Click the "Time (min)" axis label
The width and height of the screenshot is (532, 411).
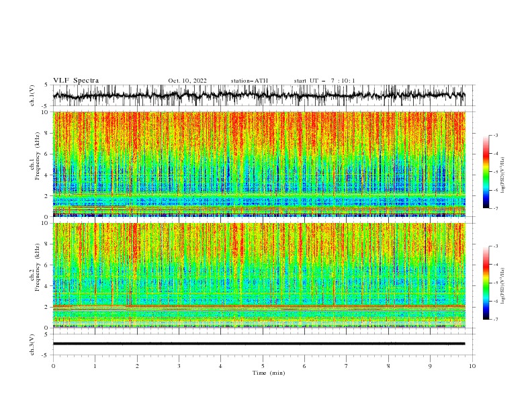pos(269,373)
